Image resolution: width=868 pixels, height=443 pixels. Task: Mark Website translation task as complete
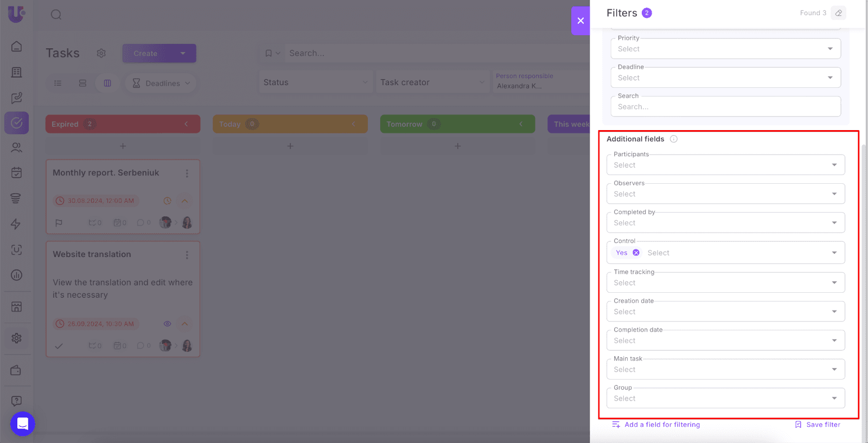[59, 345]
